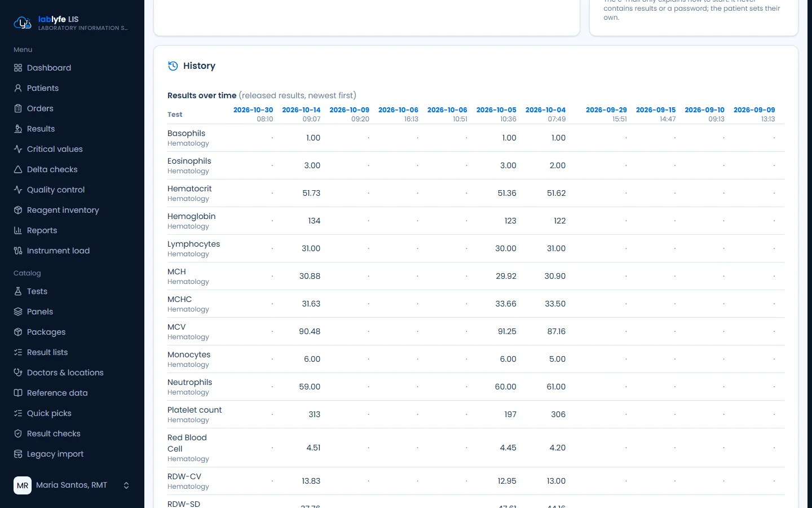Click the Packages cube icon

point(18,332)
